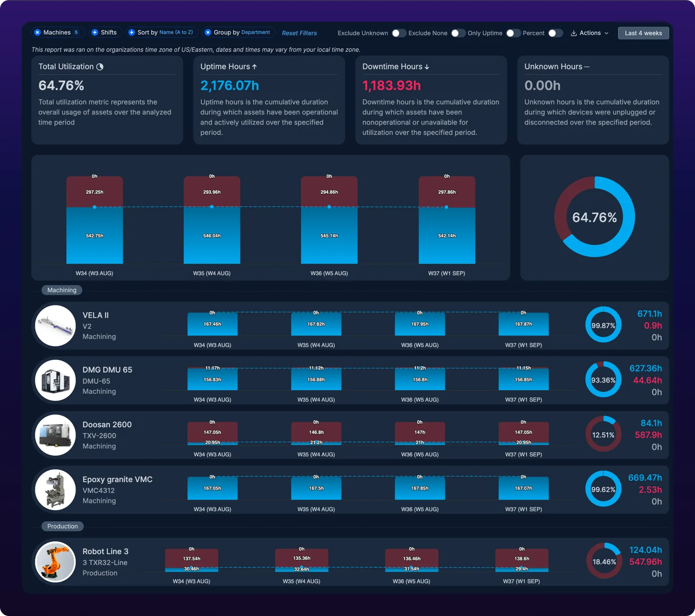Remove the Machines filter via its x icon
Screen dimensions: 695x616
38,33
